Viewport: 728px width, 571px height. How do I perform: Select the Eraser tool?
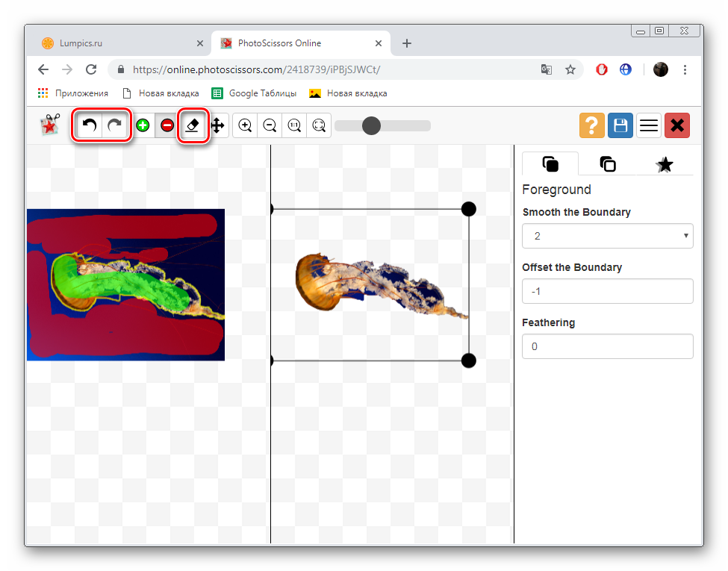(192, 126)
